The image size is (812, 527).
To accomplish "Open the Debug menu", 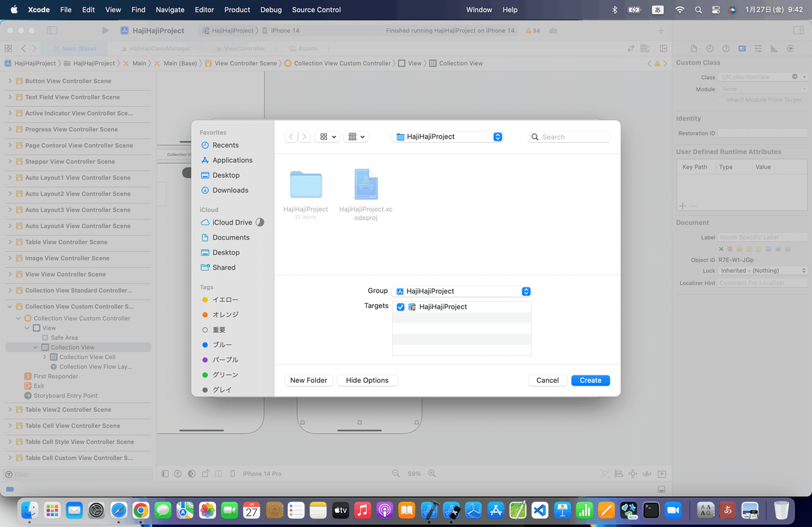I will click(271, 9).
